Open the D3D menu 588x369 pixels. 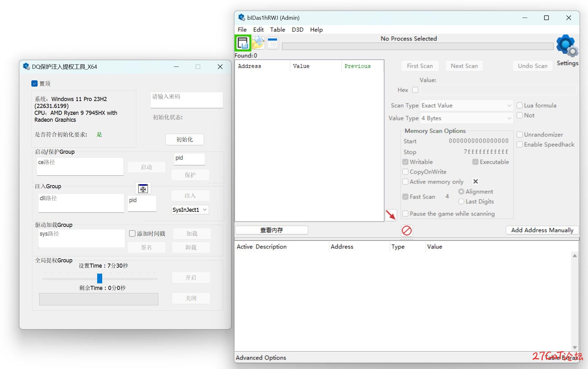pyautogui.click(x=297, y=29)
